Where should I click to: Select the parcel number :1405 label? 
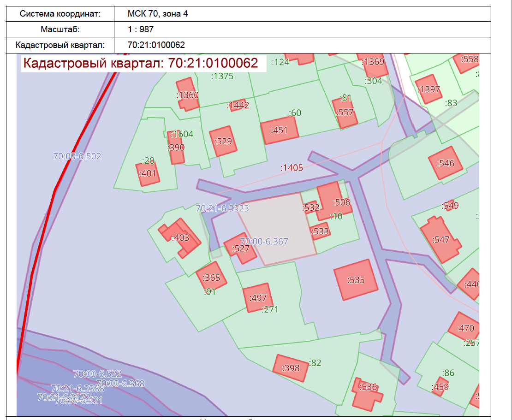292,168
